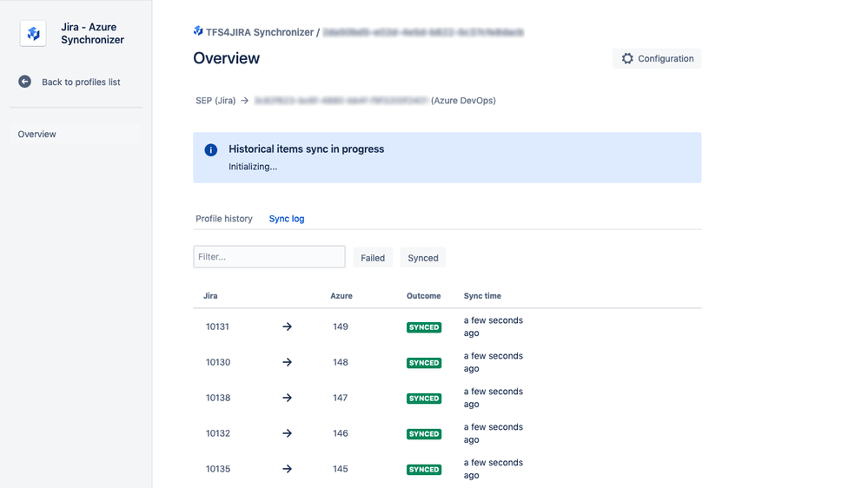
Task: Open the Configuration button
Action: 657,59
